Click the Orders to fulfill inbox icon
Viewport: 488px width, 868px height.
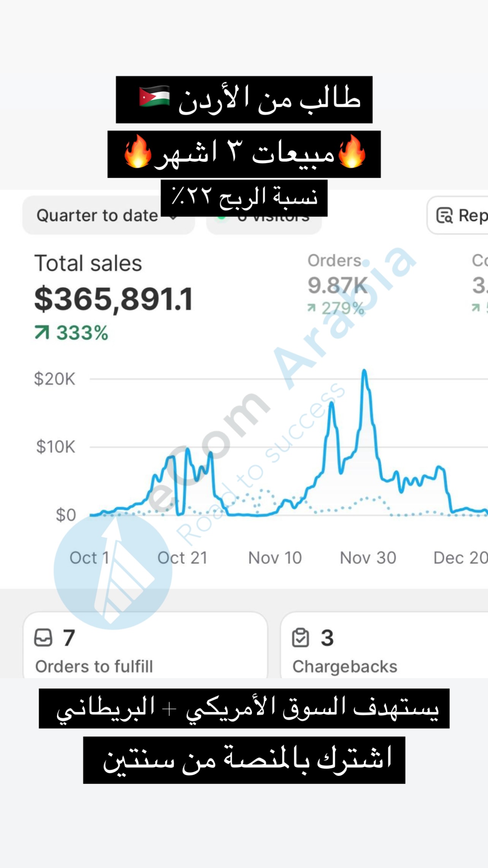(43, 637)
